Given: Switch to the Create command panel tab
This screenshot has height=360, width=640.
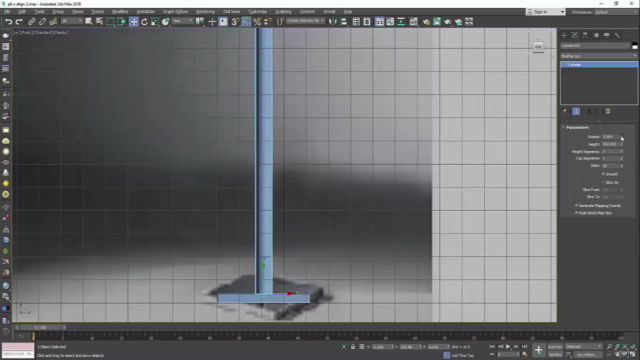Looking at the screenshot, I should click(564, 36).
